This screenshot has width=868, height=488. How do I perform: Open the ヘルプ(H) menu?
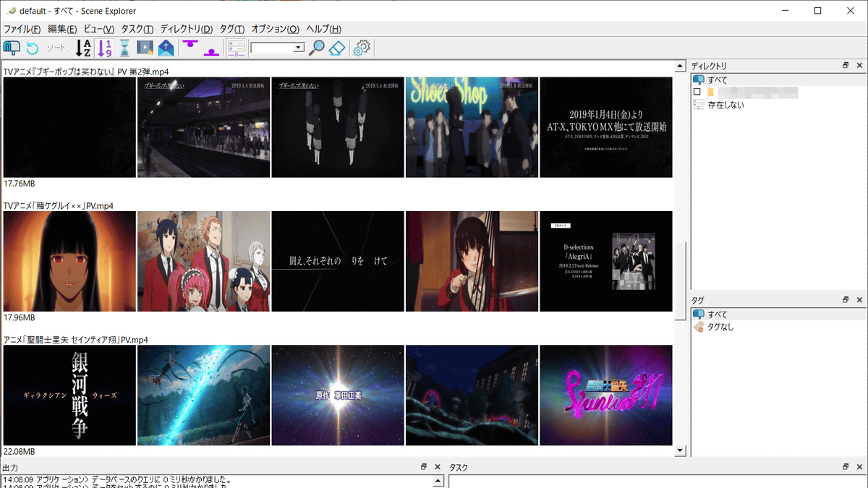[324, 29]
